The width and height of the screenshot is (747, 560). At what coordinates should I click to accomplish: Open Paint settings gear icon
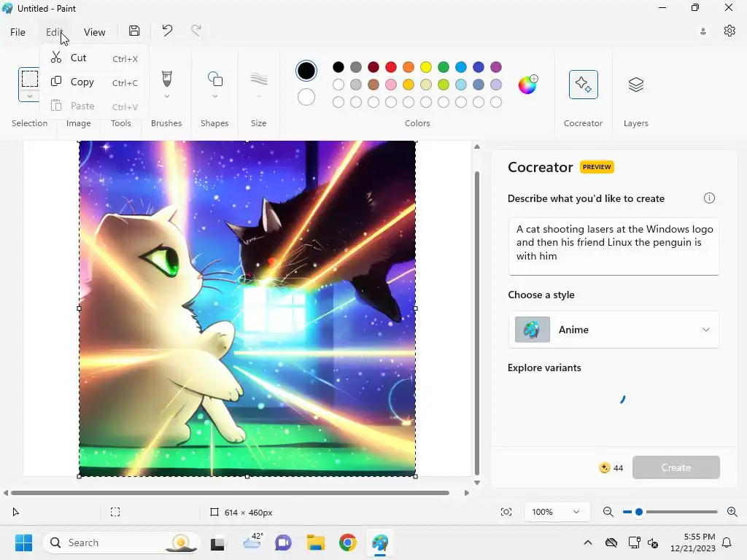click(729, 31)
